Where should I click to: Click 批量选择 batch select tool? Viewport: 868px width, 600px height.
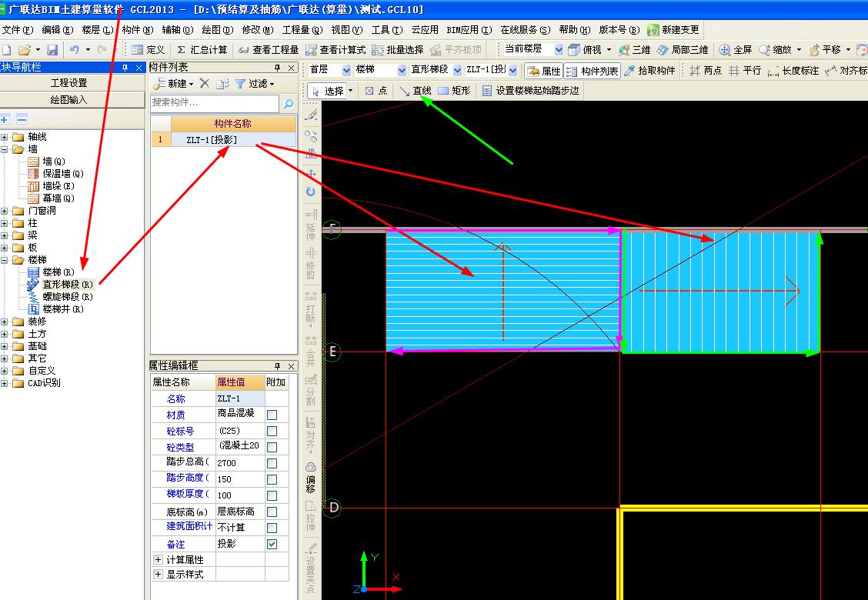pos(398,50)
